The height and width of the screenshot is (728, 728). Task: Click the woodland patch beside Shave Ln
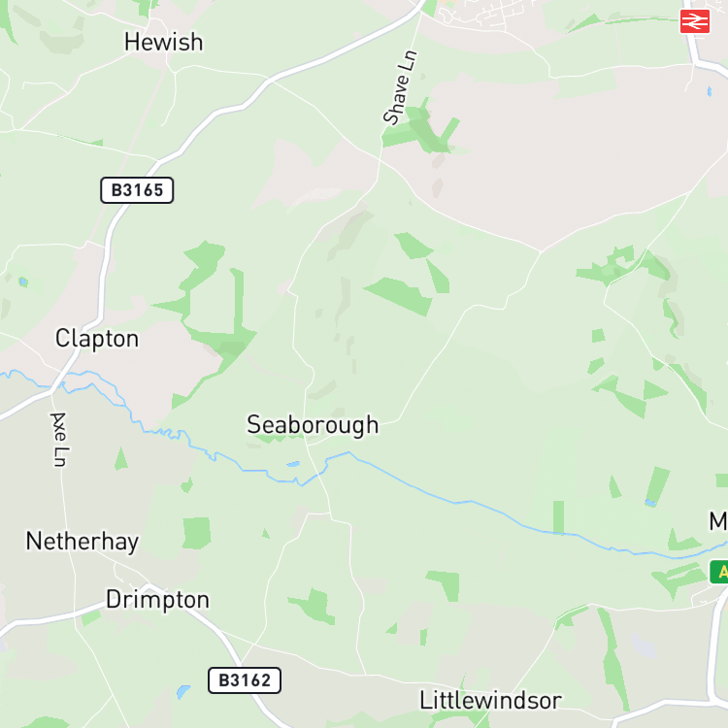(420, 128)
